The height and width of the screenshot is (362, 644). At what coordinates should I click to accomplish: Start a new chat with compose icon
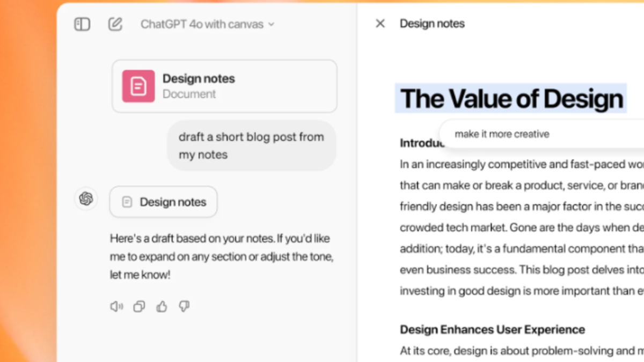[115, 24]
